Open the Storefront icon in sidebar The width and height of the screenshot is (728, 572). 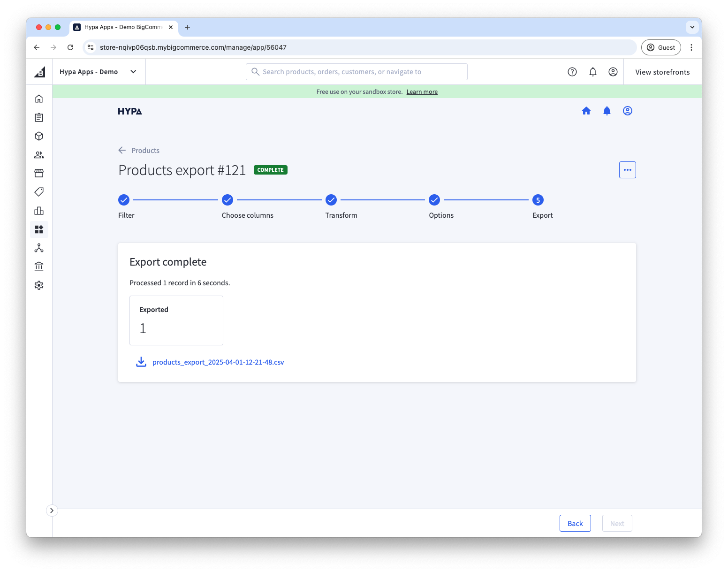tap(39, 173)
